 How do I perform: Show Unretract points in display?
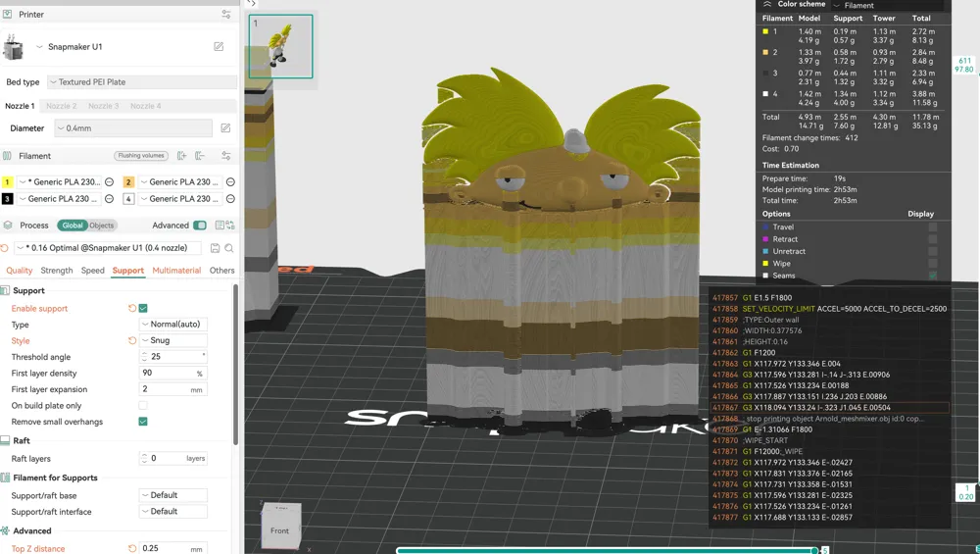(x=933, y=251)
